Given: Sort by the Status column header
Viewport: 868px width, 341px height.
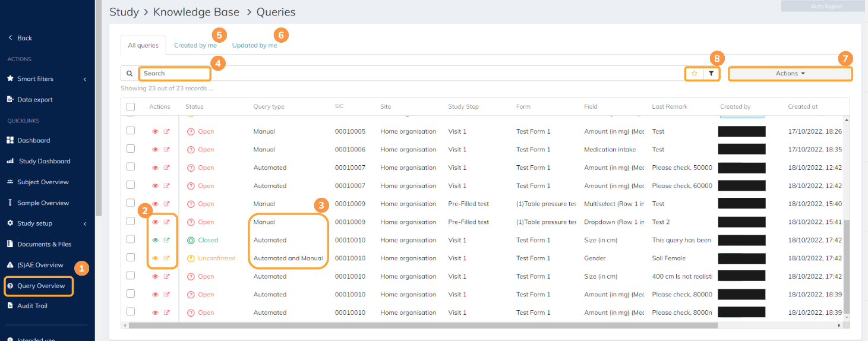Looking at the screenshot, I should coord(194,107).
